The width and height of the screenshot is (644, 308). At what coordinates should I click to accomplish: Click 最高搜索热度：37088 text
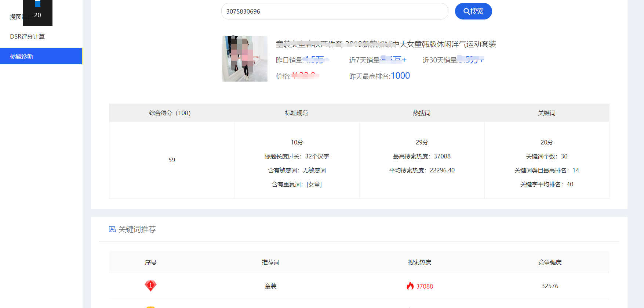[x=422, y=156]
